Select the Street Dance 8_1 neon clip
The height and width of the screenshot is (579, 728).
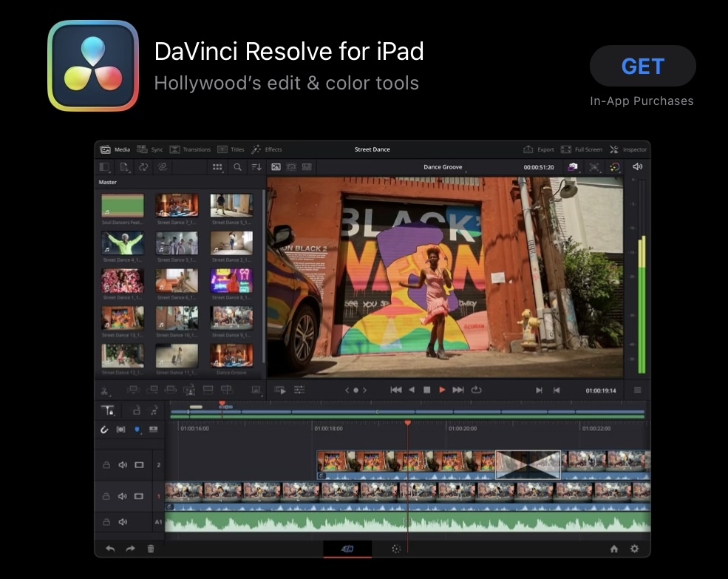pyautogui.click(x=231, y=285)
